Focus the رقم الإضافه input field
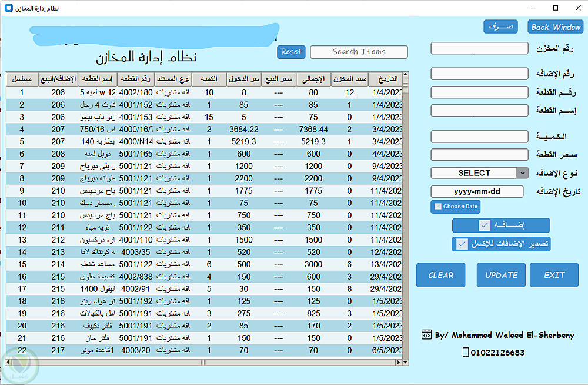This screenshot has width=588, height=385. (479, 74)
